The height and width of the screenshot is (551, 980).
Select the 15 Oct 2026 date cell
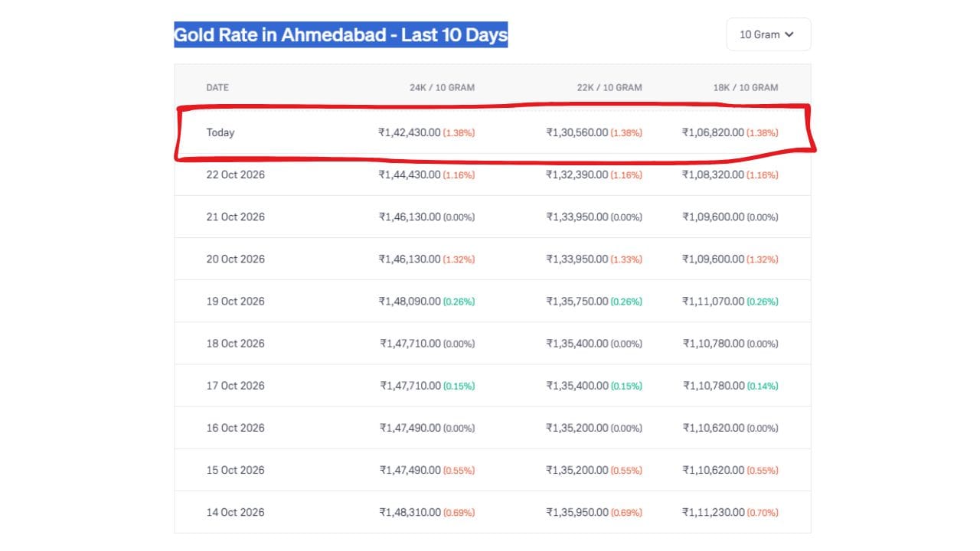tap(235, 470)
